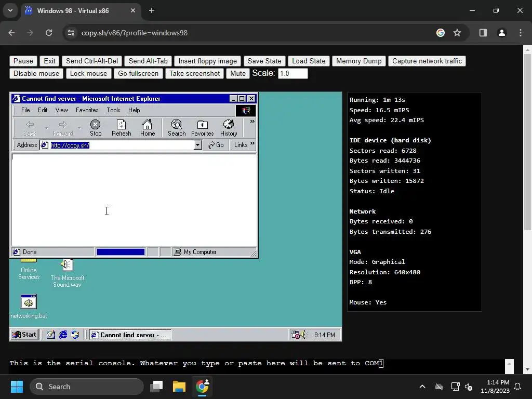Expand the IE toolbar overflow chevron
532x399 pixels.
pos(252,122)
